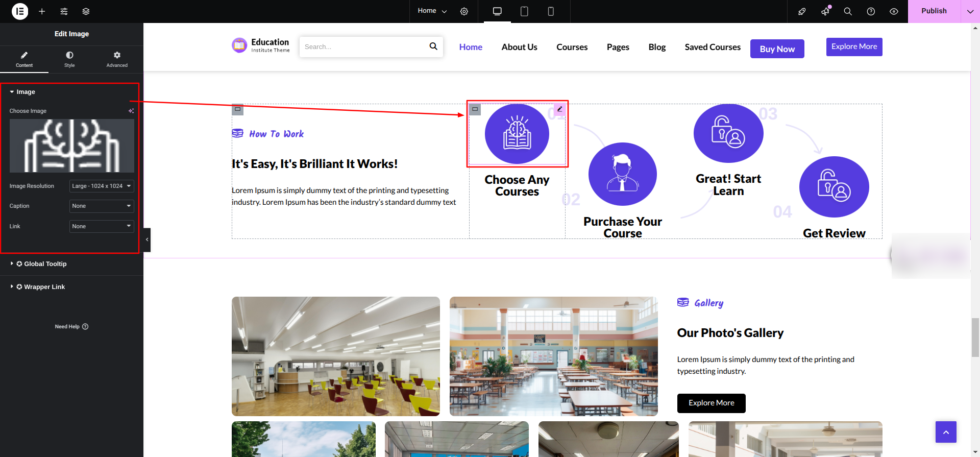The image size is (980, 457).
Task: Open Finder search icon in top bar
Action: pos(848,11)
